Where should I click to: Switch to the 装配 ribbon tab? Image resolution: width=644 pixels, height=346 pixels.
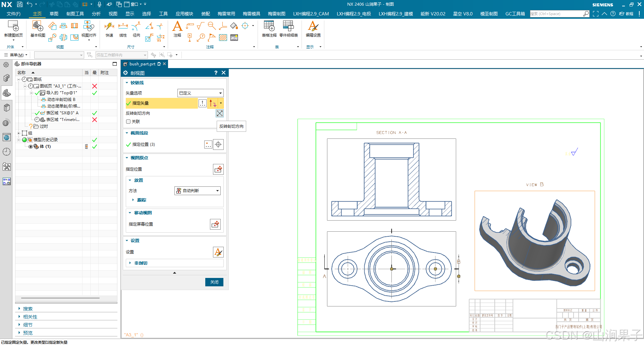(206, 14)
